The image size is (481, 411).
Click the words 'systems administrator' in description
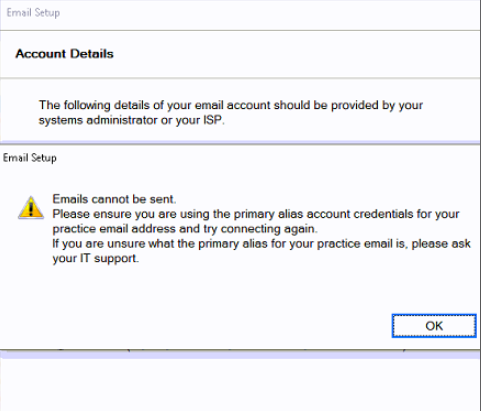point(98,120)
